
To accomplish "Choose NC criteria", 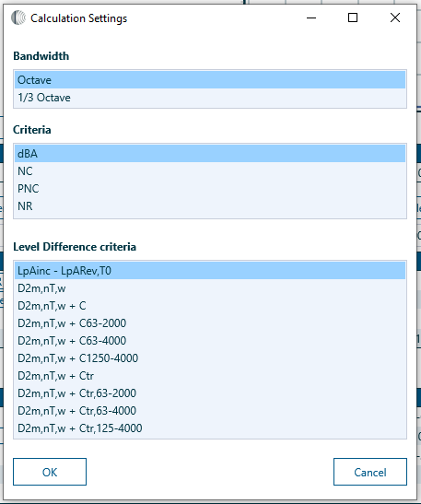I will pos(210,171).
